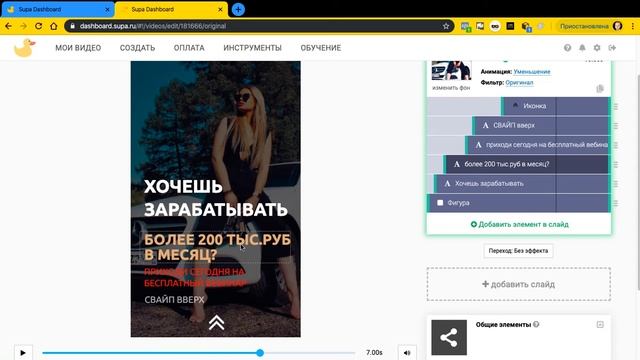Click добавить слайд box

(x=519, y=284)
